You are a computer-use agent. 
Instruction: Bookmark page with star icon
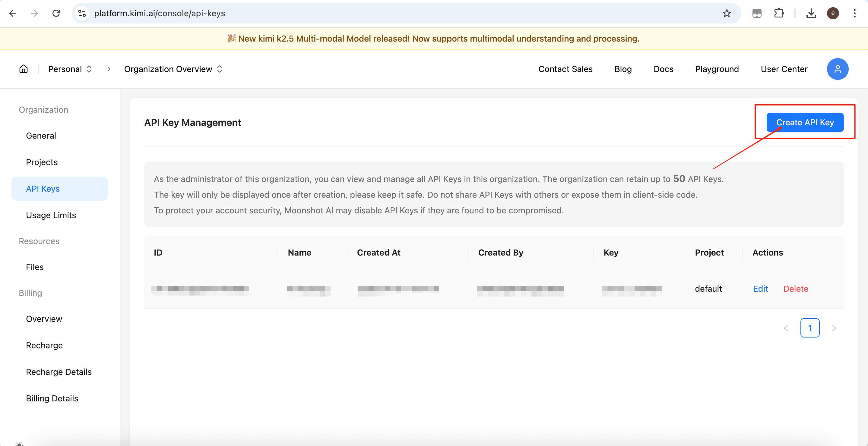tap(727, 14)
